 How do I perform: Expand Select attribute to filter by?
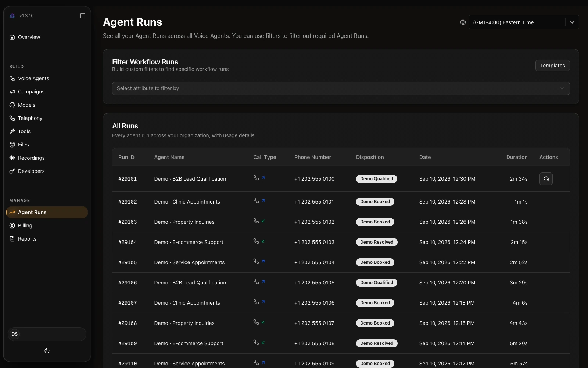point(341,88)
